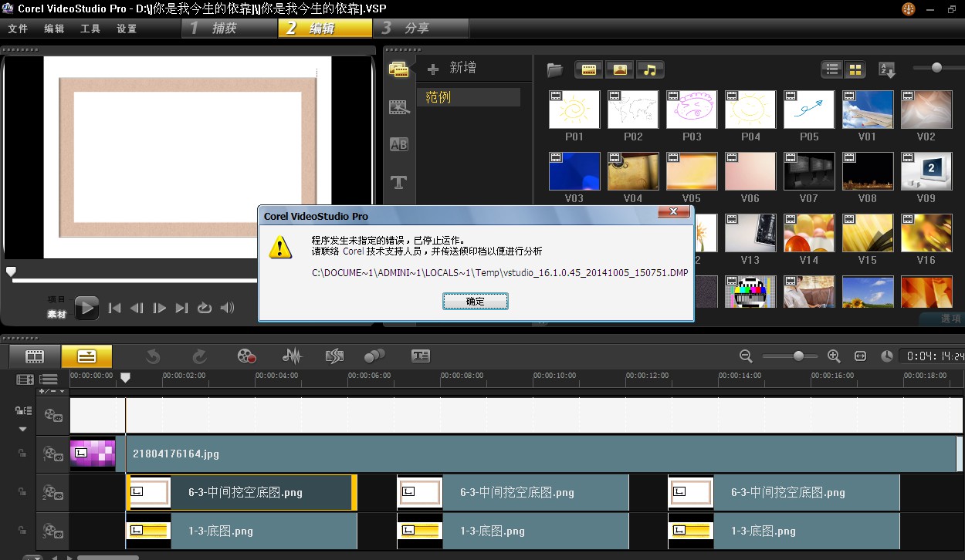The image size is (965, 560).
Task: Click the timeline zoom slider handle
Action: [798, 356]
